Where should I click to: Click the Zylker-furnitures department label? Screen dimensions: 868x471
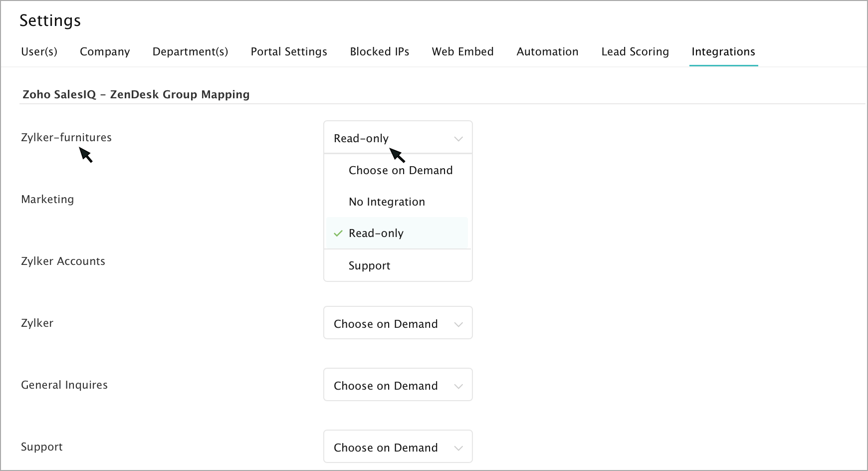(66, 137)
